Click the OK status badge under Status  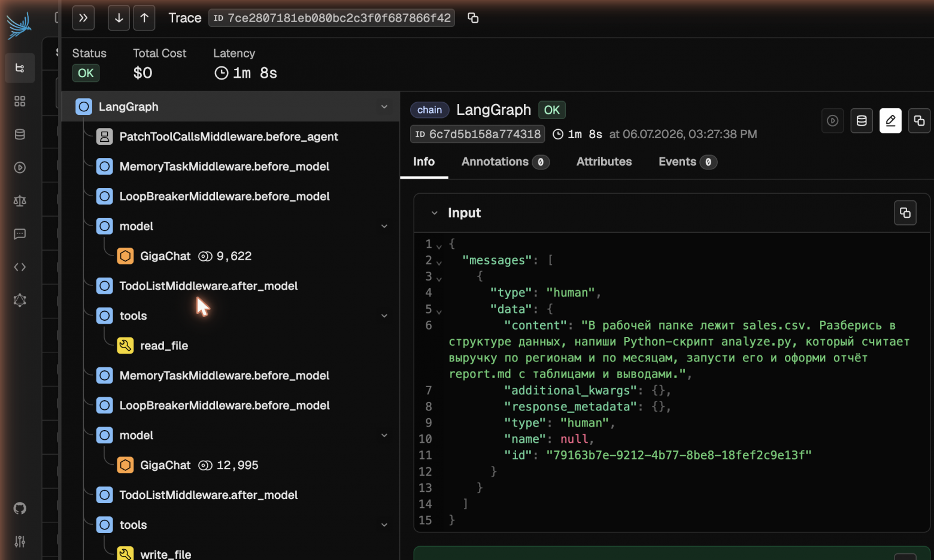click(x=86, y=73)
